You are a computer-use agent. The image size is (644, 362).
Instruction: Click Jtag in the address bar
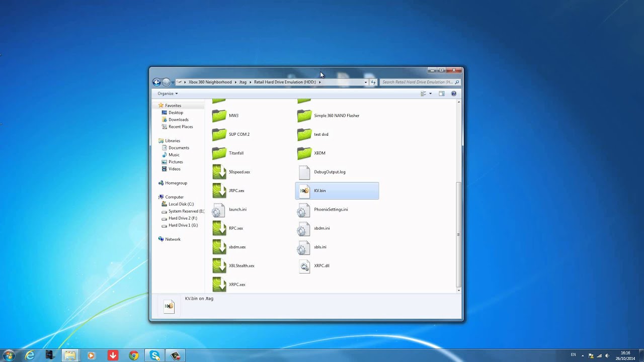point(243,82)
